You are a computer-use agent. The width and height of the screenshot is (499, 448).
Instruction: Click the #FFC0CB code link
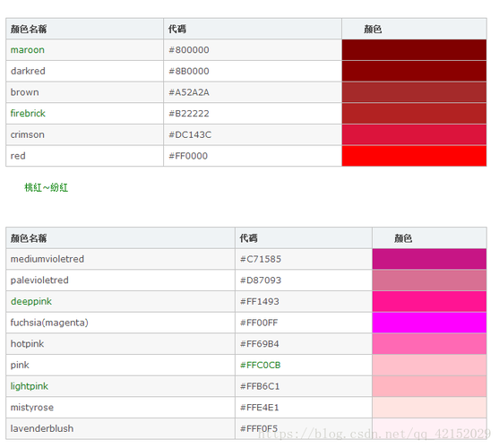(x=261, y=365)
